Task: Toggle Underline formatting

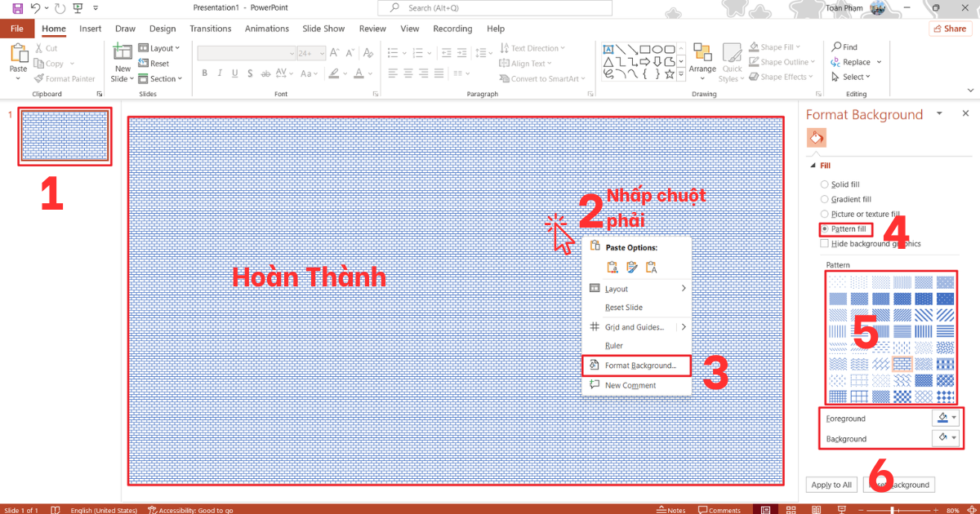Action: [x=236, y=73]
